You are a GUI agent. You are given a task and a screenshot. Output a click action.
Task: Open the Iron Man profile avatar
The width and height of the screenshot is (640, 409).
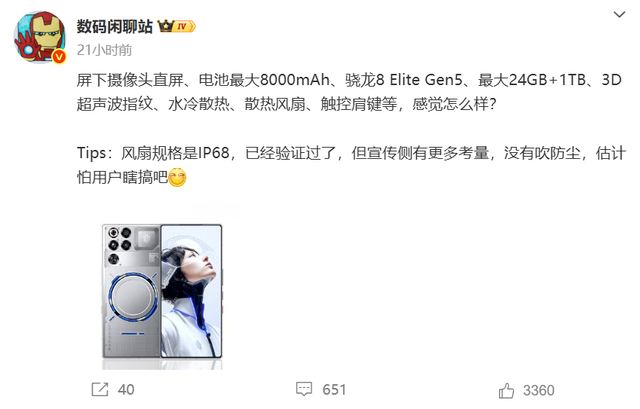pos(40,37)
